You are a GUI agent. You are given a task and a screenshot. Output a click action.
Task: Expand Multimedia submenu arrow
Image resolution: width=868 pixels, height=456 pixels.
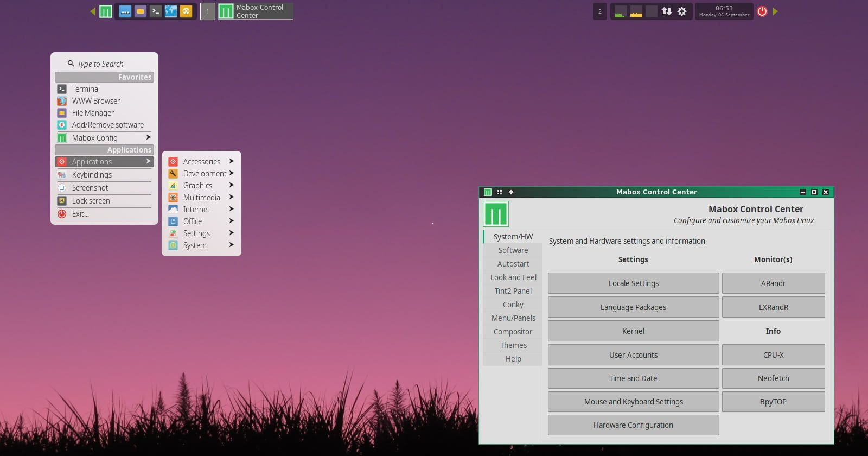point(232,197)
